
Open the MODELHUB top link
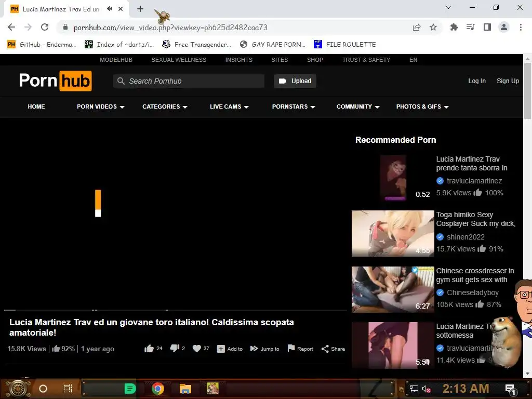[116, 60]
